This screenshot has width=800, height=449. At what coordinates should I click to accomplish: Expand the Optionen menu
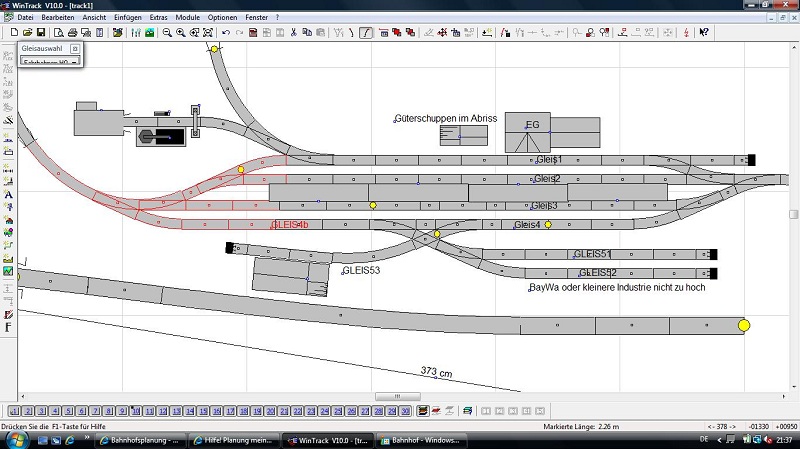[222, 18]
